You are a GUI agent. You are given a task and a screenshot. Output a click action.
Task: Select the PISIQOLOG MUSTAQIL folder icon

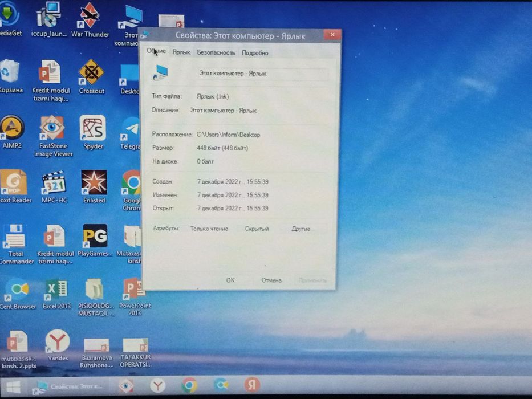96,297
